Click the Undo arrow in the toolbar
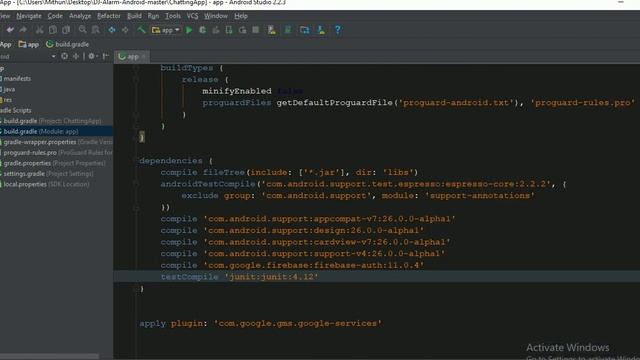This screenshot has height=360, width=640. pos(10,30)
